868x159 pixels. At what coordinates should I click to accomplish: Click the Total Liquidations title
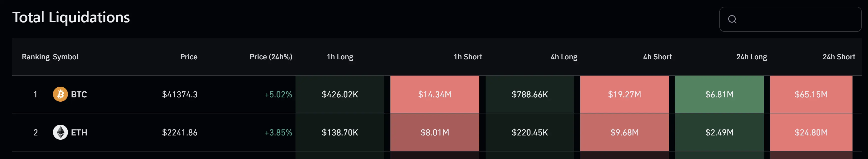pyautogui.click(x=71, y=18)
